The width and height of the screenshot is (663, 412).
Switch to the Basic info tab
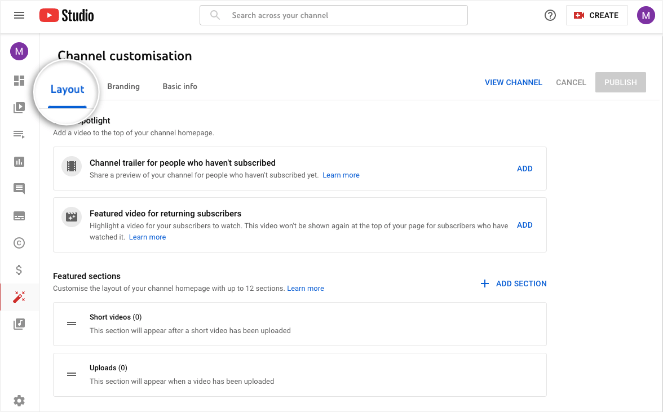(x=180, y=87)
